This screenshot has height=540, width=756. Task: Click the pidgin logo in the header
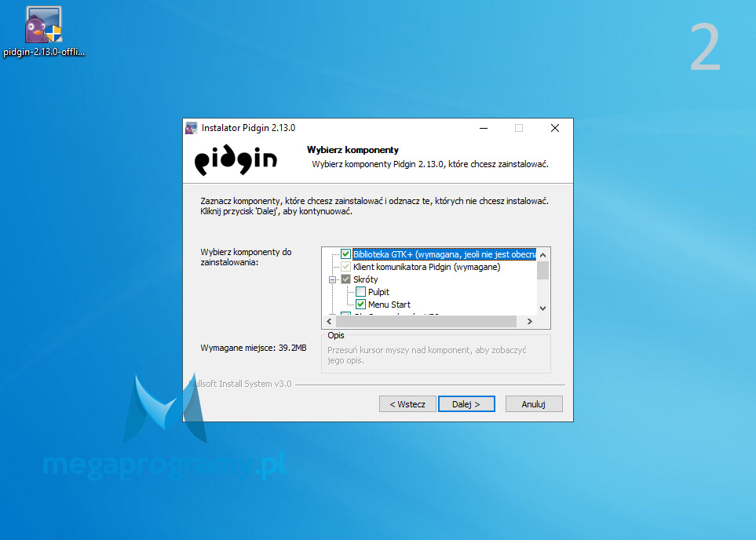(236, 159)
